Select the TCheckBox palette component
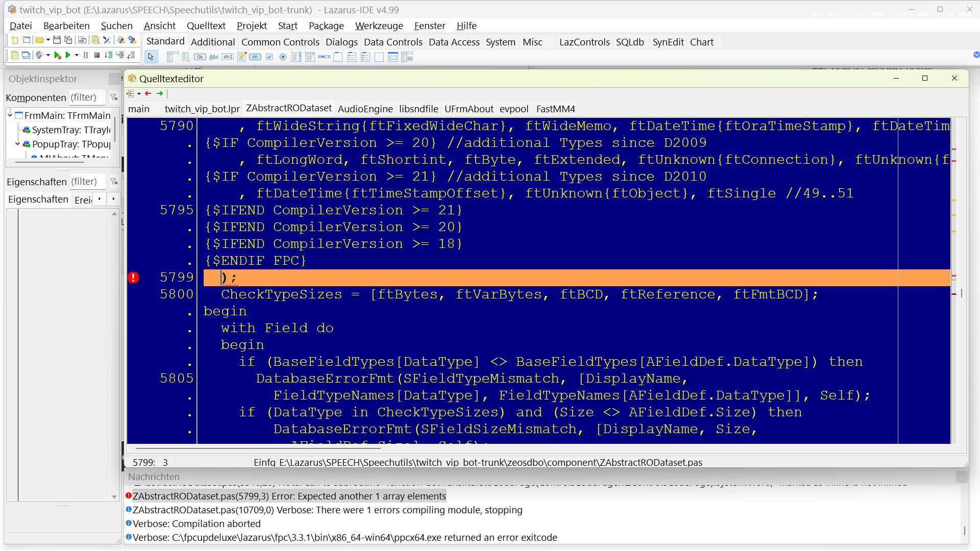 [269, 57]
